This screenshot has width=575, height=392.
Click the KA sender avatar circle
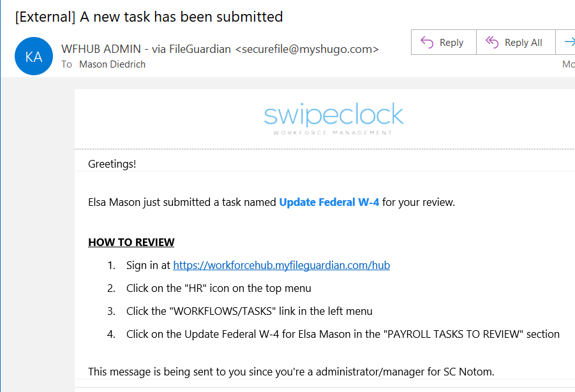point(33,56)
